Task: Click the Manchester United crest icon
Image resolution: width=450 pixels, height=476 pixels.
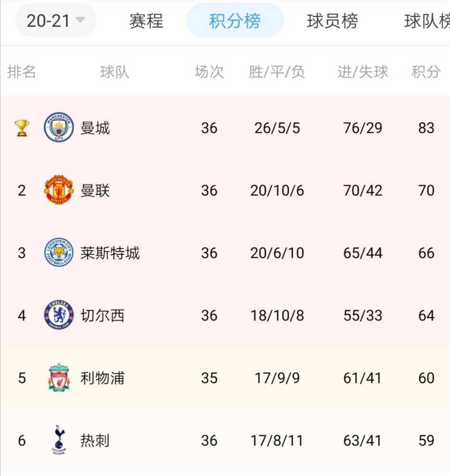Action: click(x=59, y=190)
